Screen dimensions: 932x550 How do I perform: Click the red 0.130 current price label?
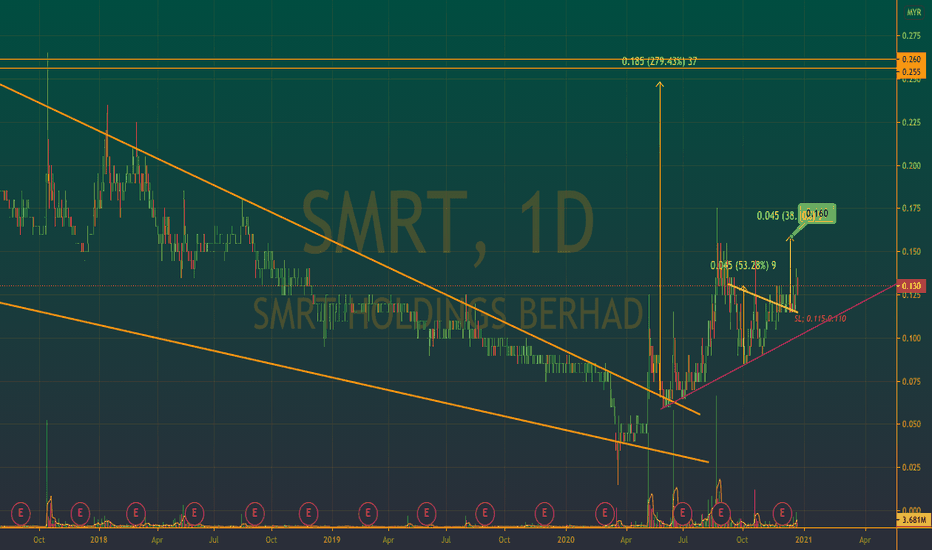[911, 286]
